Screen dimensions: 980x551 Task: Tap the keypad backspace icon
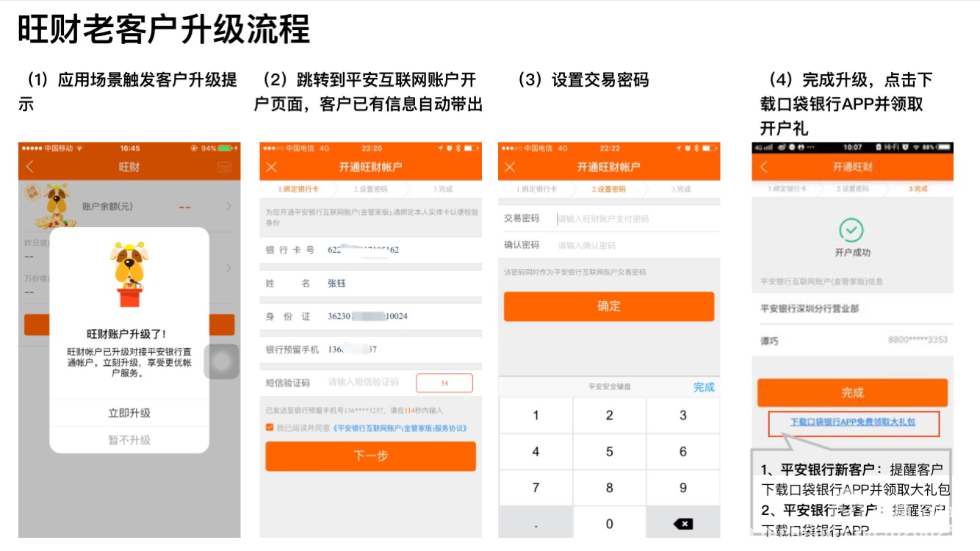(x=683, y=523)
